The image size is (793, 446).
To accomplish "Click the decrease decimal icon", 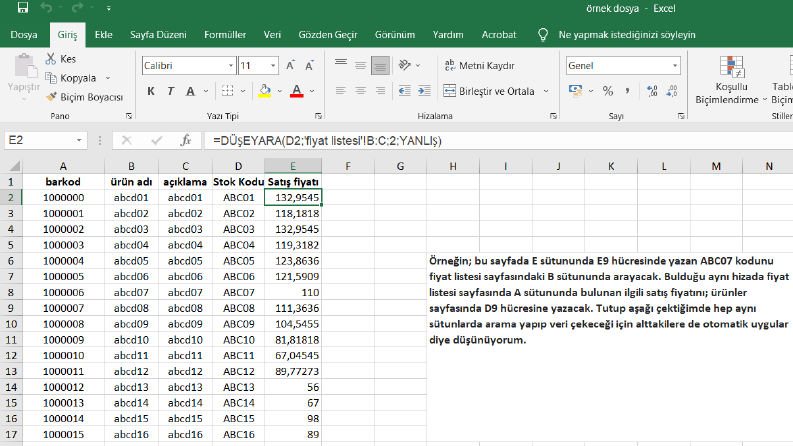I will [672, 91].
